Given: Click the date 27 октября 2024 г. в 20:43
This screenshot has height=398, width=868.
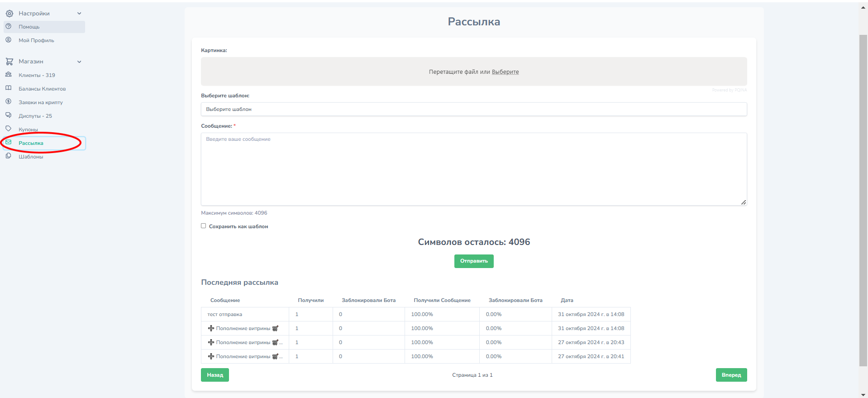Looking at the screenshot, I should pyautogui.click(x=591, y=342).
